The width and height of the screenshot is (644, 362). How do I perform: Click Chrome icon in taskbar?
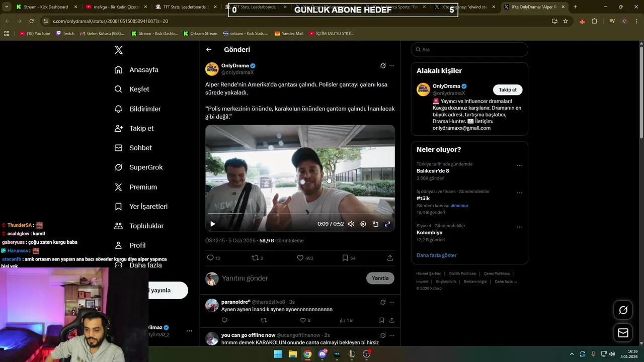(307, 354)
